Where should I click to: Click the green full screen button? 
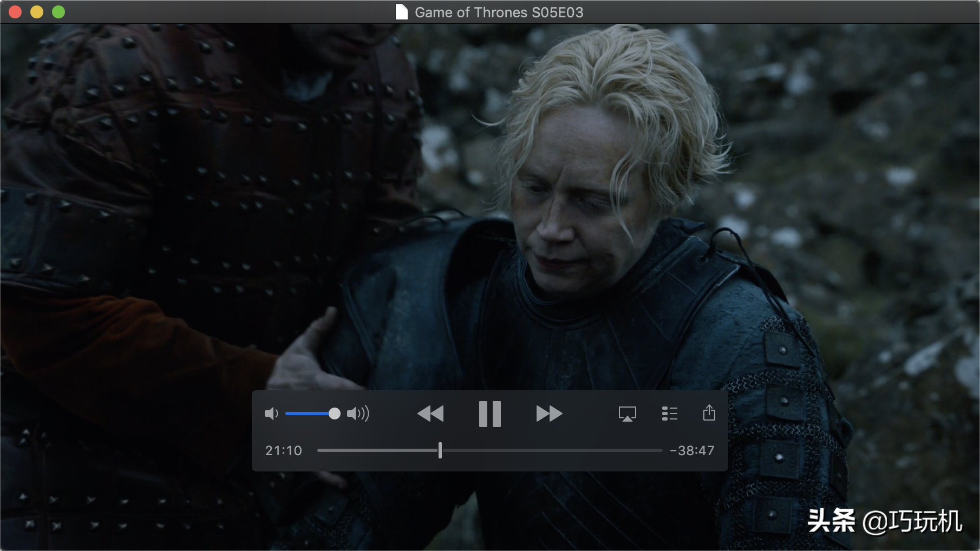58,12
